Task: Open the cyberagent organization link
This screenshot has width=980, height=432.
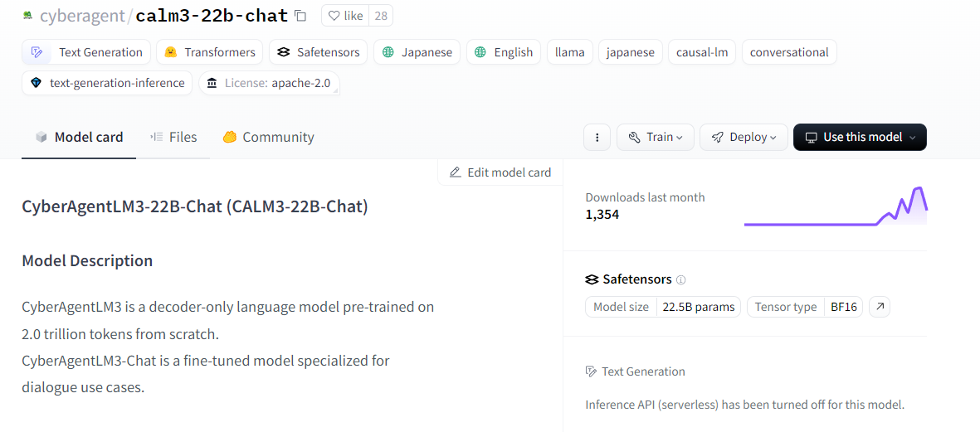Action: 82,16
